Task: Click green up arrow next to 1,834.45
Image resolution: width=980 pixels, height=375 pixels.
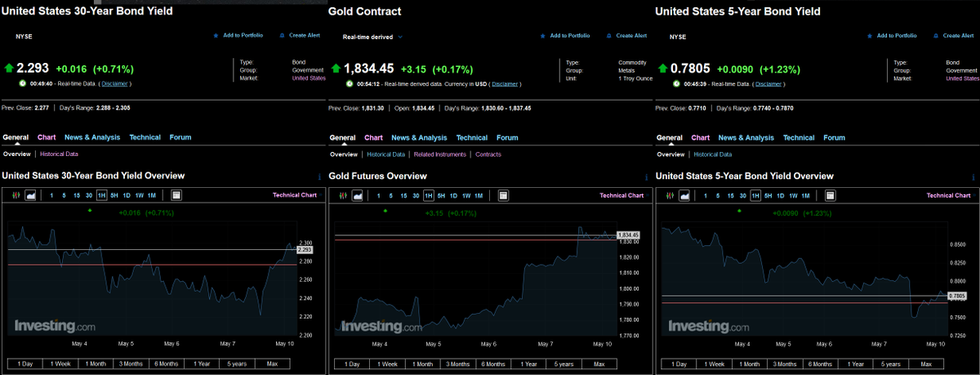Action: (336, 69)
